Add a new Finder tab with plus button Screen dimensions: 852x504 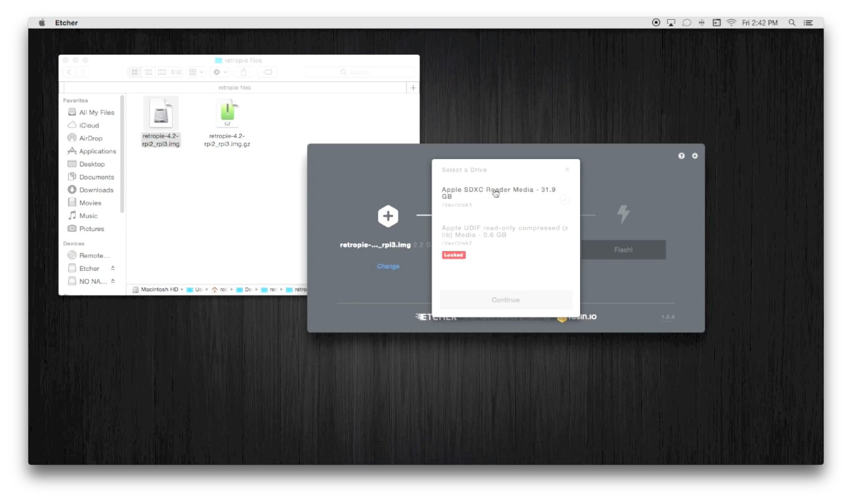[413, 87]
